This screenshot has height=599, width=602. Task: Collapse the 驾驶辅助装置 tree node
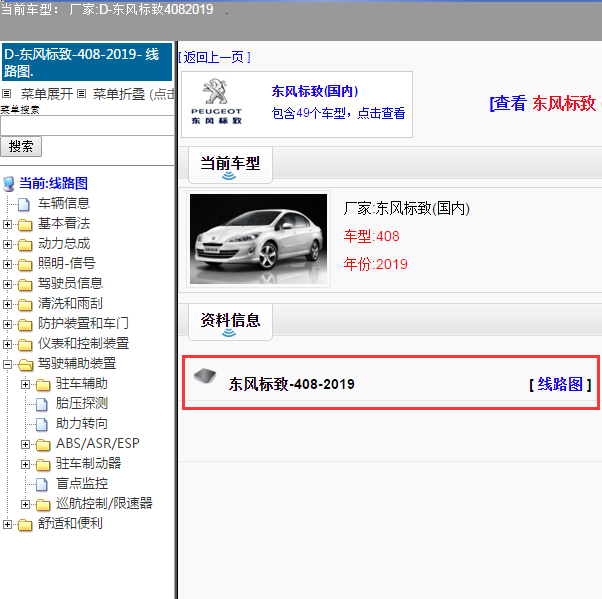[x=7, y=364]
